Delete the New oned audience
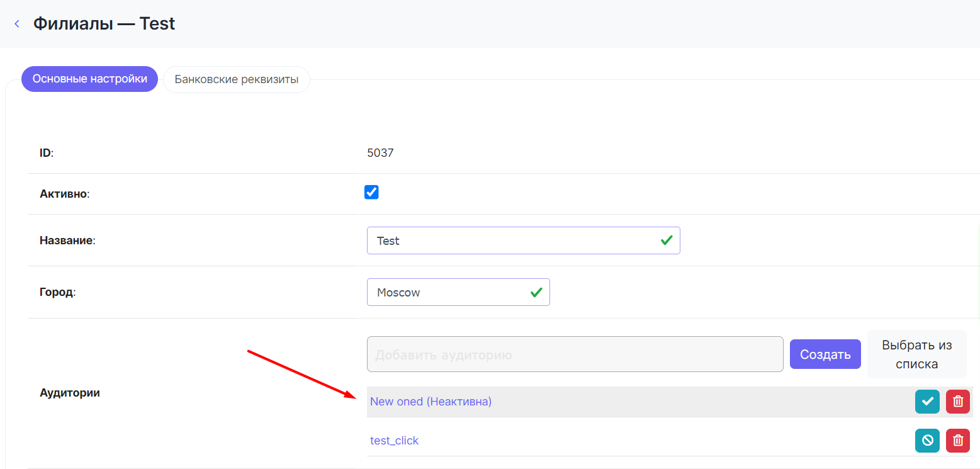The height and width of the screenshot is (469, 980). [x=958, y=402]
